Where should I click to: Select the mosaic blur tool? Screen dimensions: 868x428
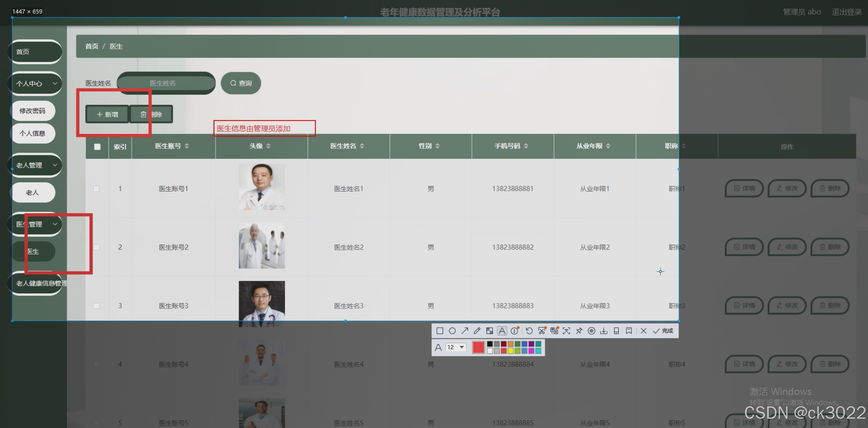(490, 331)
